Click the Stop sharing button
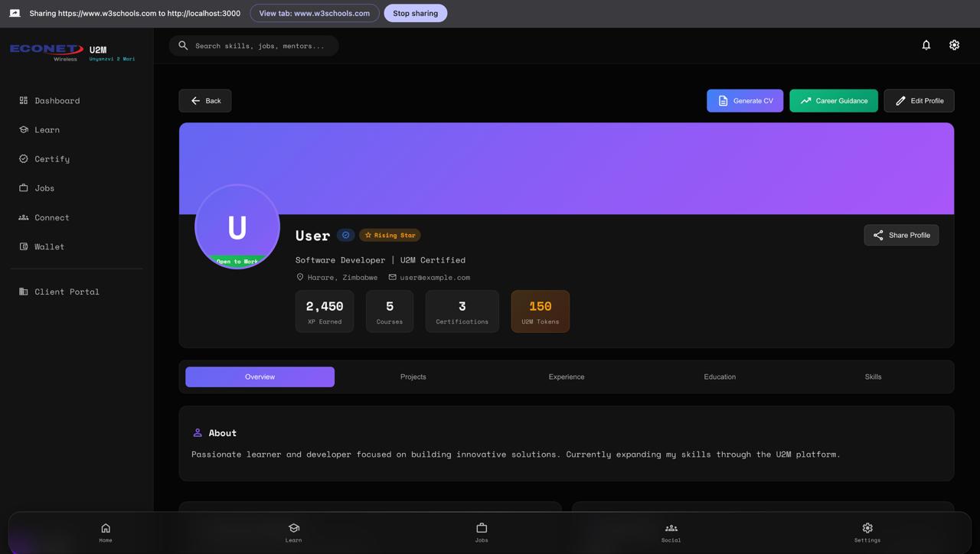Viewport: 980px width, 554px height. (x=416, y=13)
